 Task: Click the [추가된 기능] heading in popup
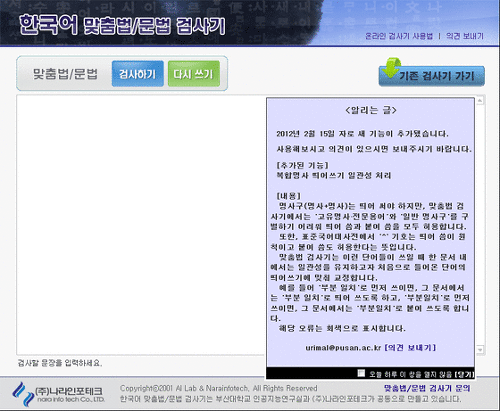pyautogui.click(x=303, y=165)
